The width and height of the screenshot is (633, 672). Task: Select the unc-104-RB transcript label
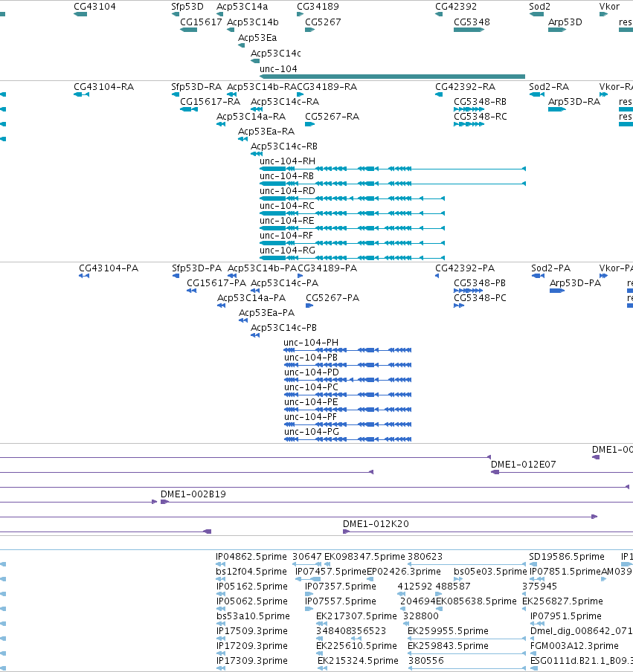286,175
